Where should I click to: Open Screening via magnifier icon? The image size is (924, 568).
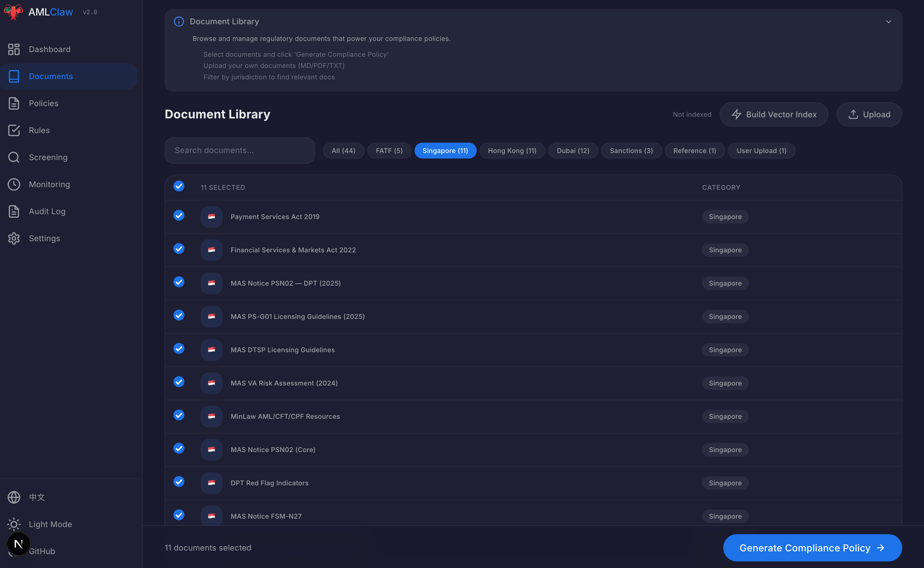click(x=14, y=157)
